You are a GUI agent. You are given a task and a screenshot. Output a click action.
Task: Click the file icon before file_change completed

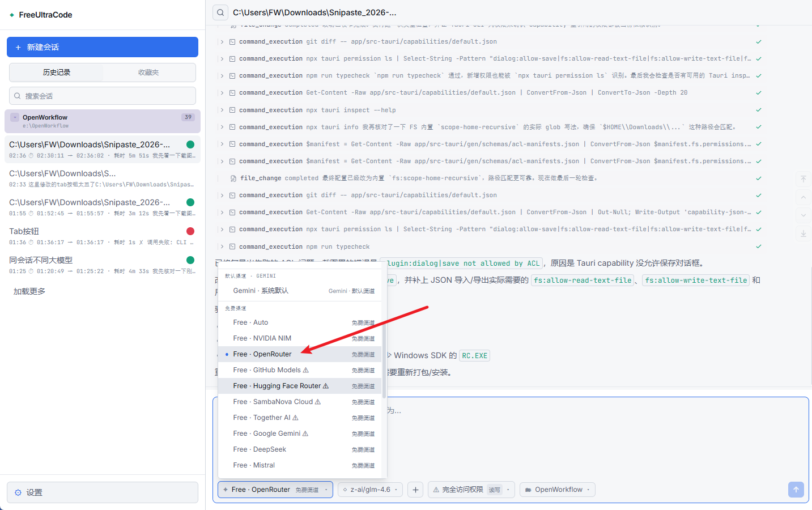click(233, 178)
